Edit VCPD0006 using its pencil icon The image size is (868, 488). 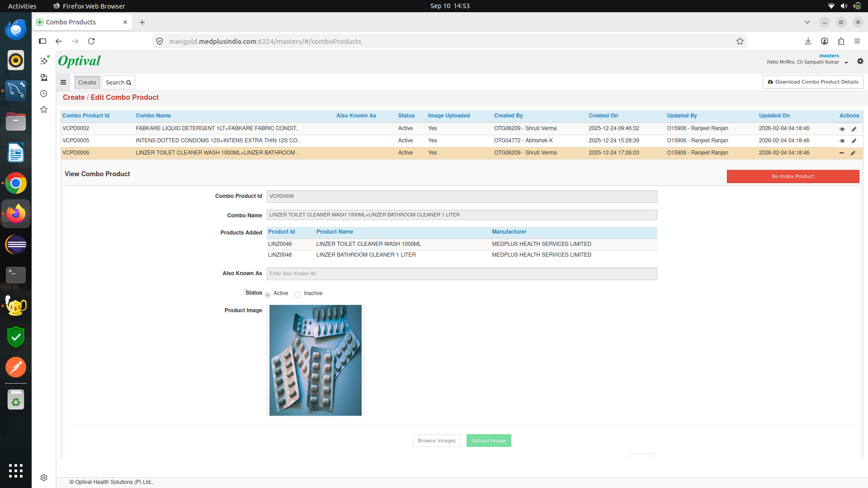click(x=853, y=153)
